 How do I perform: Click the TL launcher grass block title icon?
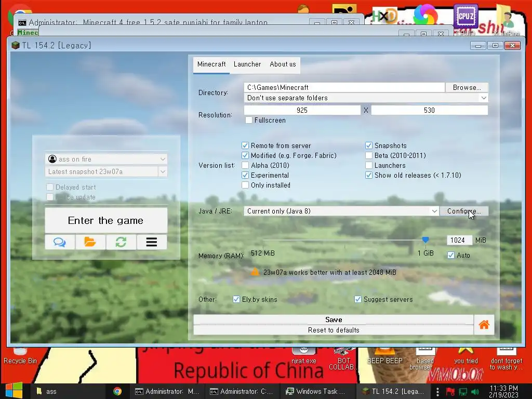click(15, 45)
